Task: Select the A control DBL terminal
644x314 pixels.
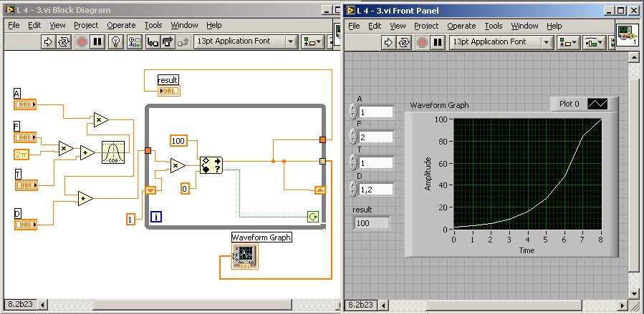Action: click(x=26, y=104)
